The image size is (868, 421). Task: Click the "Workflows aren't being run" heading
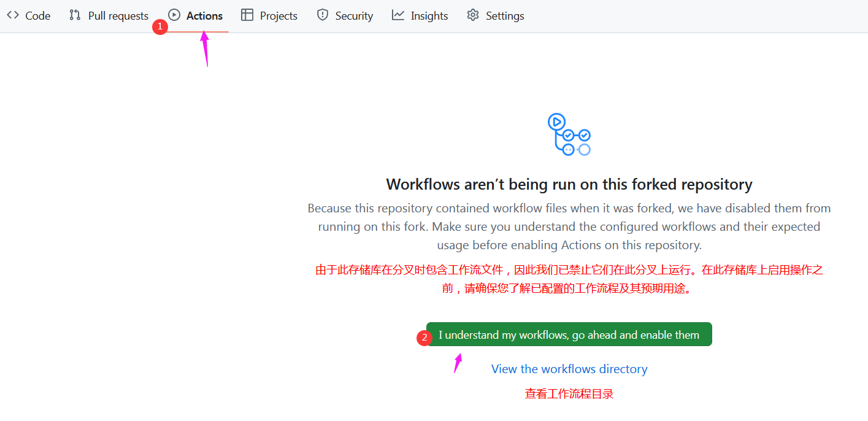(x=569, y=184)
